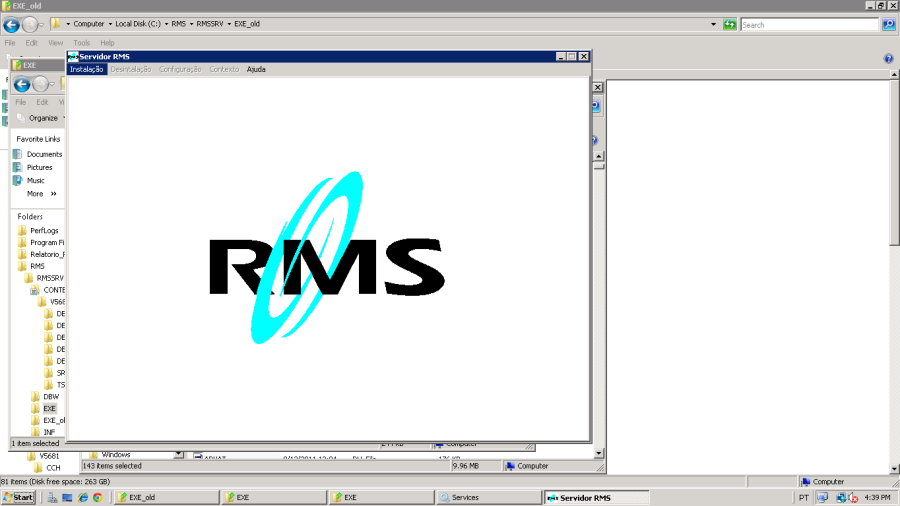Screen dimensions: 900x506
Task: Click the Back arrow in the EXE window
Action: coord(22,85)
